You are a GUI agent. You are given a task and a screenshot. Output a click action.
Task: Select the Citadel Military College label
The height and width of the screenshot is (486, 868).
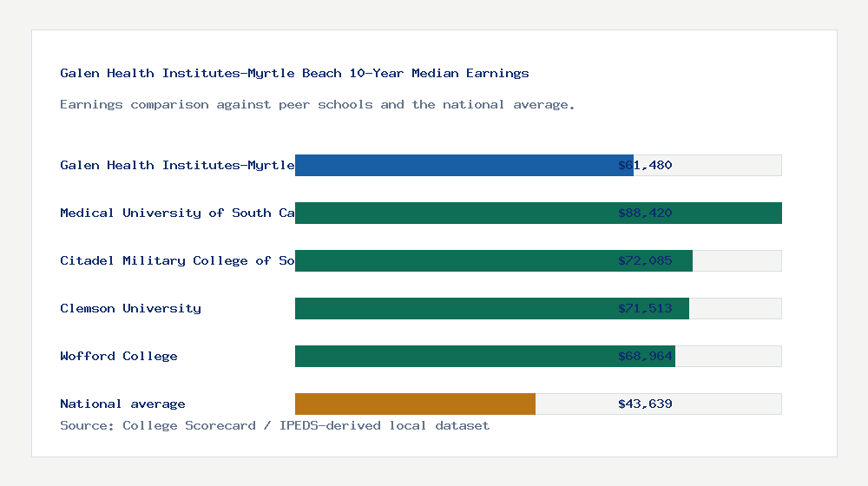coord(177,260)
